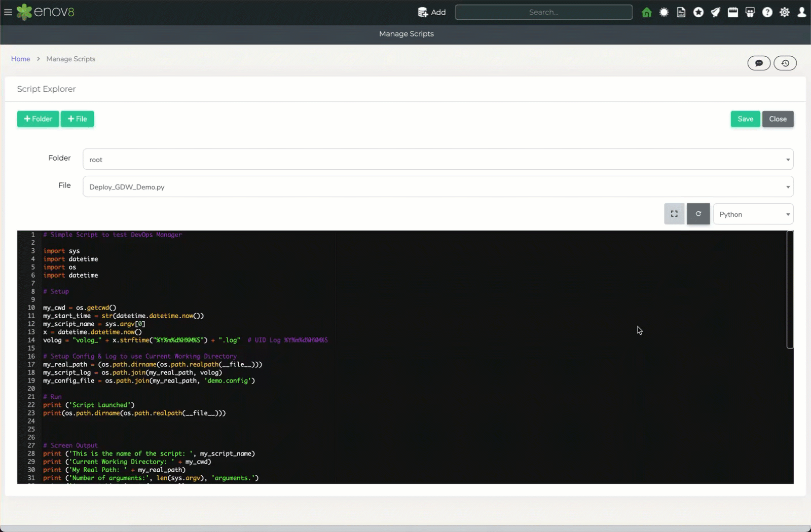The image size is (811, 532).
Task: Click line 17 my_real_path assignment
Action: 153,364
